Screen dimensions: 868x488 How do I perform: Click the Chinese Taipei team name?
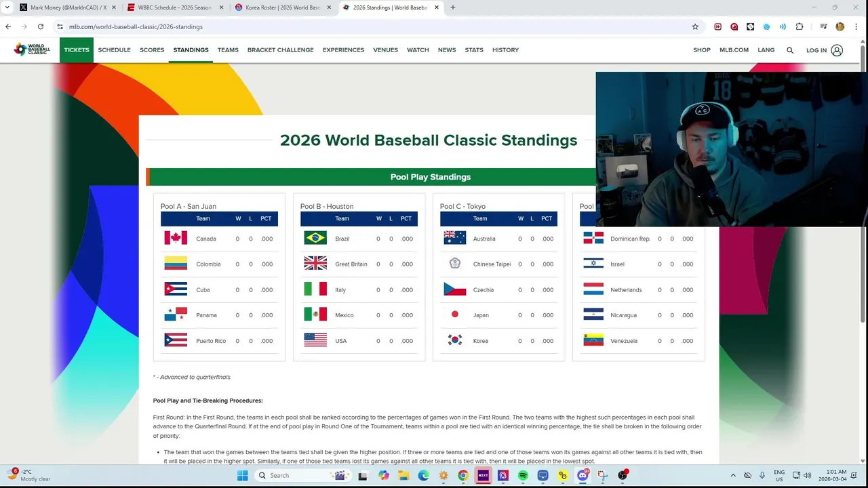point(492,264)
